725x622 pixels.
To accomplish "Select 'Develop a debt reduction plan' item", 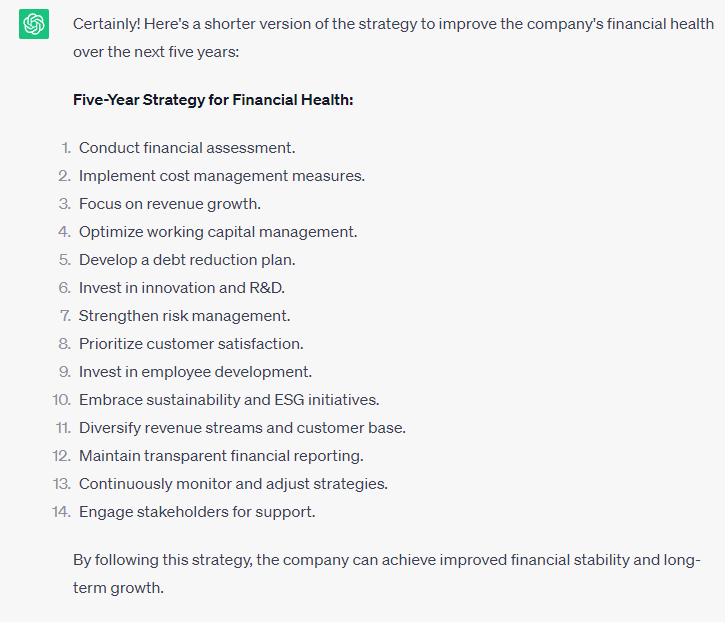I will (x=187, y=260).
